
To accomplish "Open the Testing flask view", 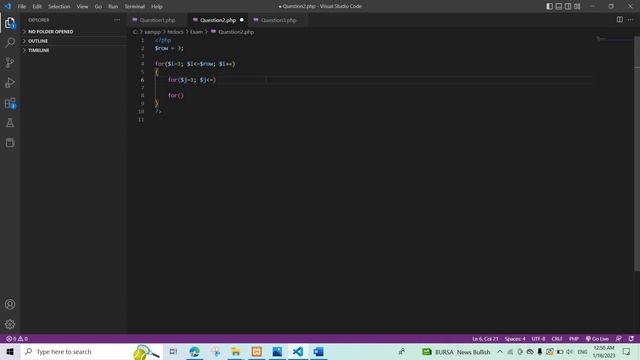I will [x=10, y=123].
